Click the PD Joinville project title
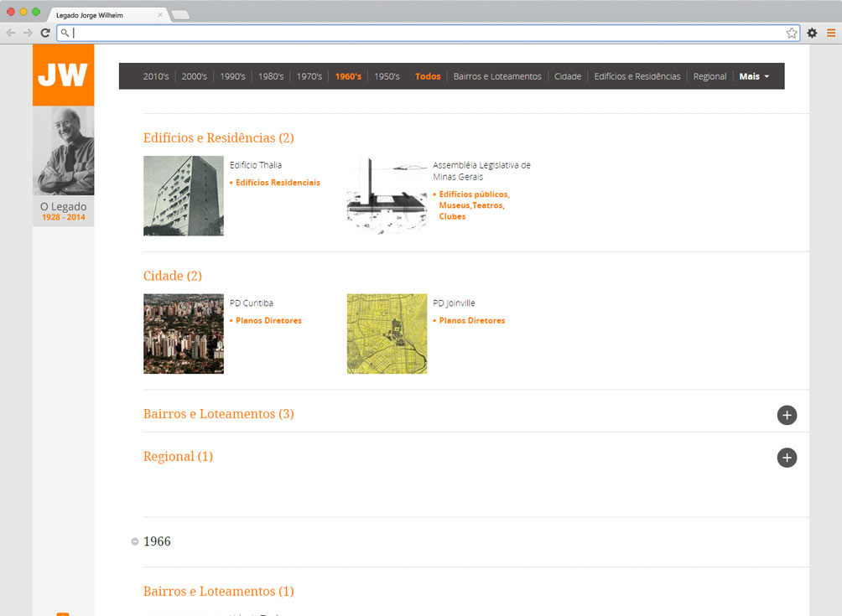842x616 pixels. (x=454, y=303)
